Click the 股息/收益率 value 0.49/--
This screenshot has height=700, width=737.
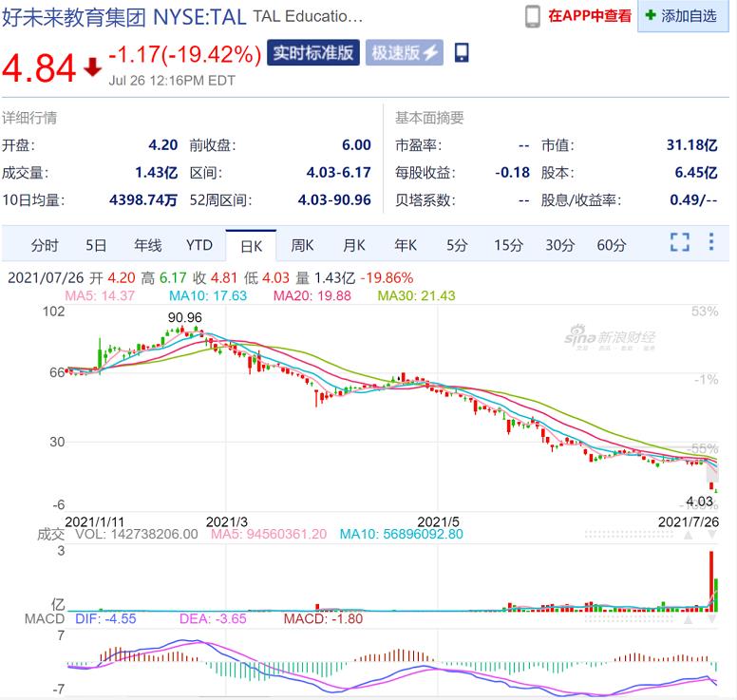[x=693, y=200]
